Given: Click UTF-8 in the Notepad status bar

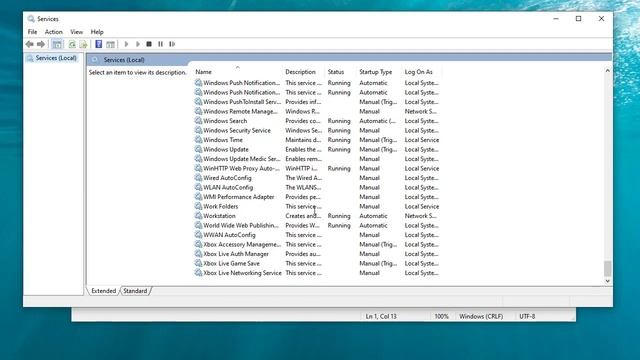Looking at the screenshot, I should tap(527, 316).
